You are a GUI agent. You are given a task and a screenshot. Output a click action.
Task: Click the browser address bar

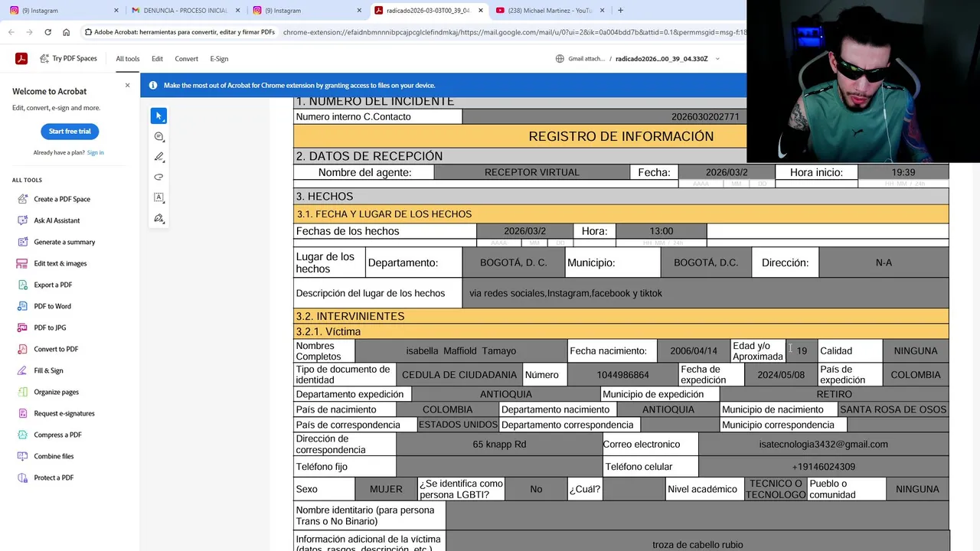(x=513, y=32)
